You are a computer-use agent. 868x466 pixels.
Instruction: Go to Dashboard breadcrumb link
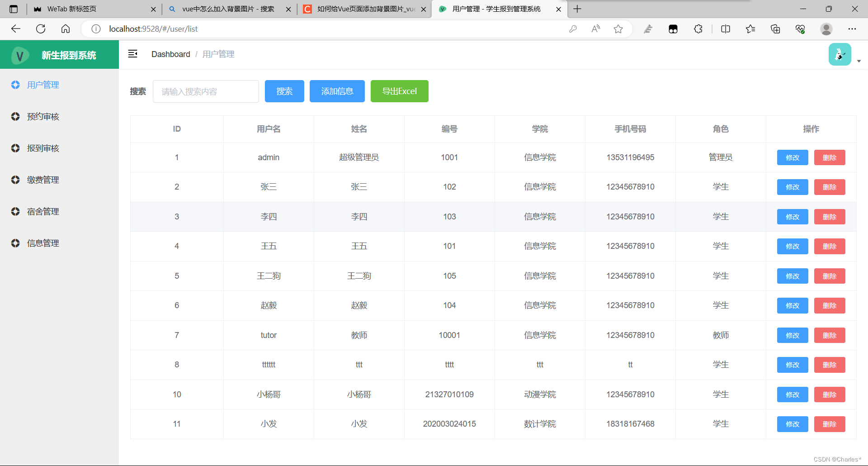coord(170,54)
